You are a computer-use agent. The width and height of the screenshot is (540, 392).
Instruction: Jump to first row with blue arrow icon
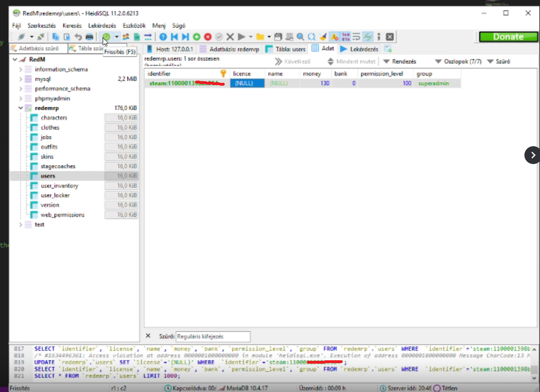pos(174,37)
